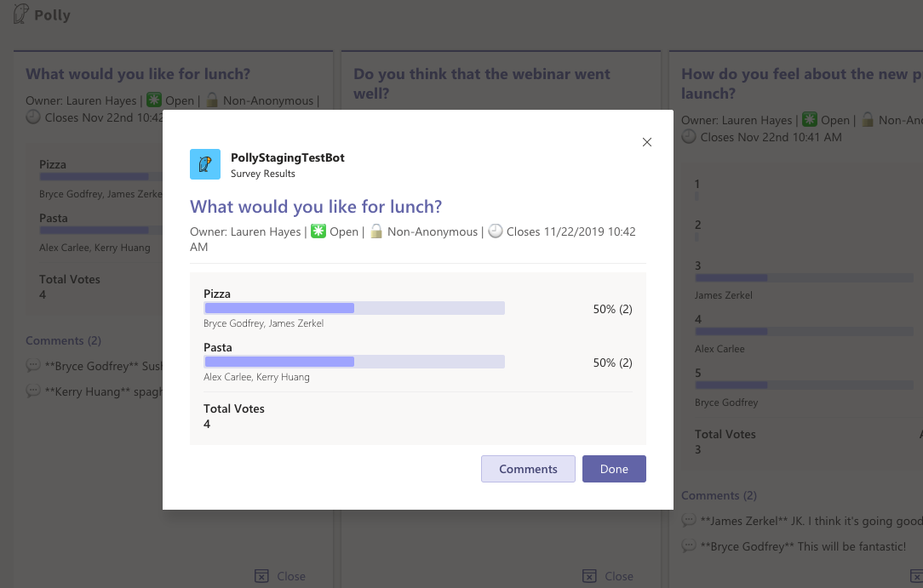923x588 pixels.
Task: Click the 'Total Votes' label in dialog
Action: pos(233,408)
